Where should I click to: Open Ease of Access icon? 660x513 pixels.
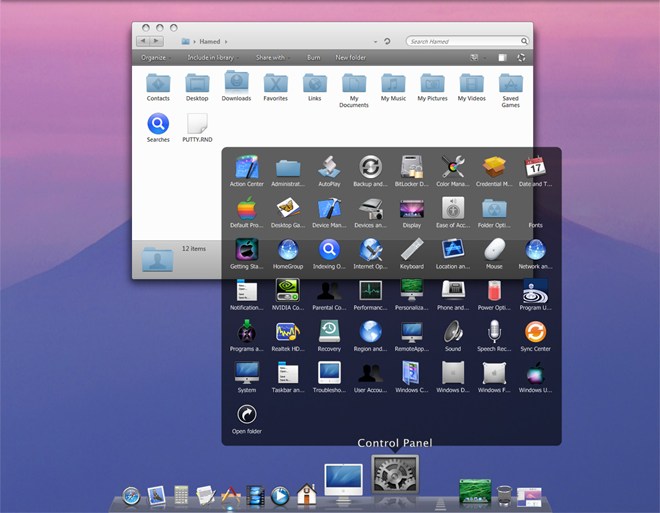(x=453, y=208)
